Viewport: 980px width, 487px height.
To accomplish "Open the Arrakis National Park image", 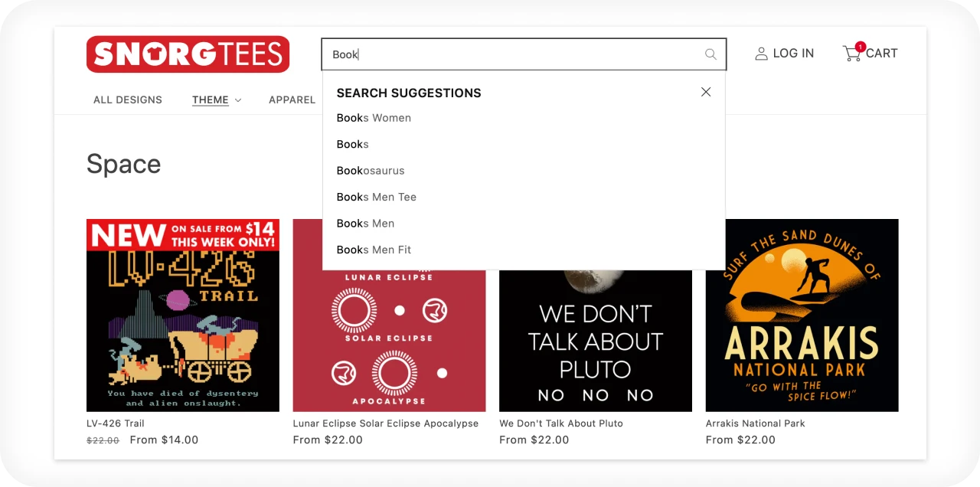I will pos(802,315).
